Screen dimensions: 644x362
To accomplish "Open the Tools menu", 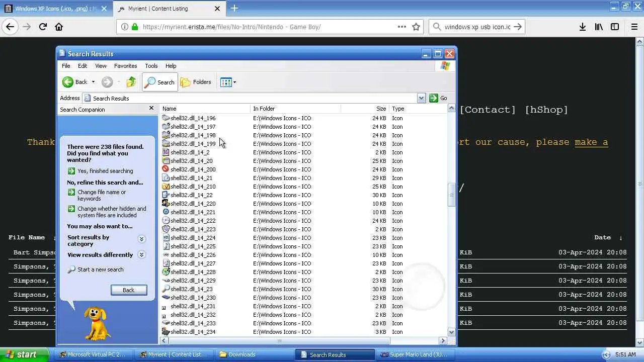I will pyautogui.click(x=151, y=66).
